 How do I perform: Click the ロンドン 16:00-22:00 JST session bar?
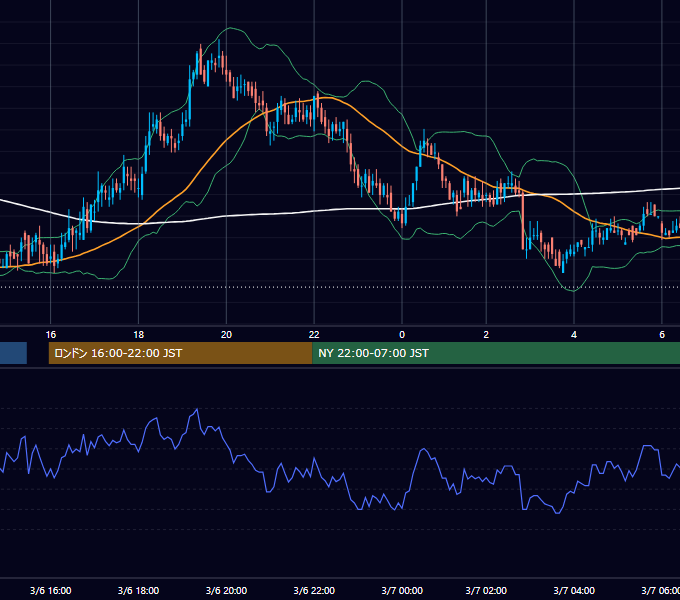[180, 353]
